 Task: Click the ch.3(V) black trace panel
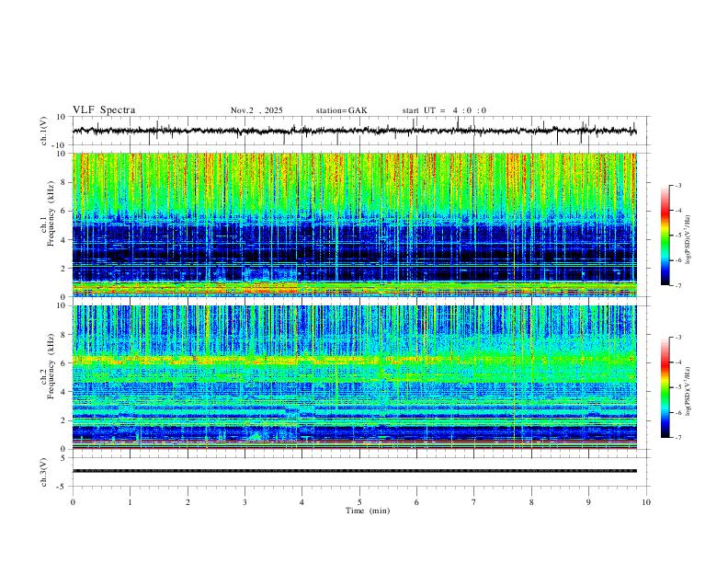[x=361, y=472]
